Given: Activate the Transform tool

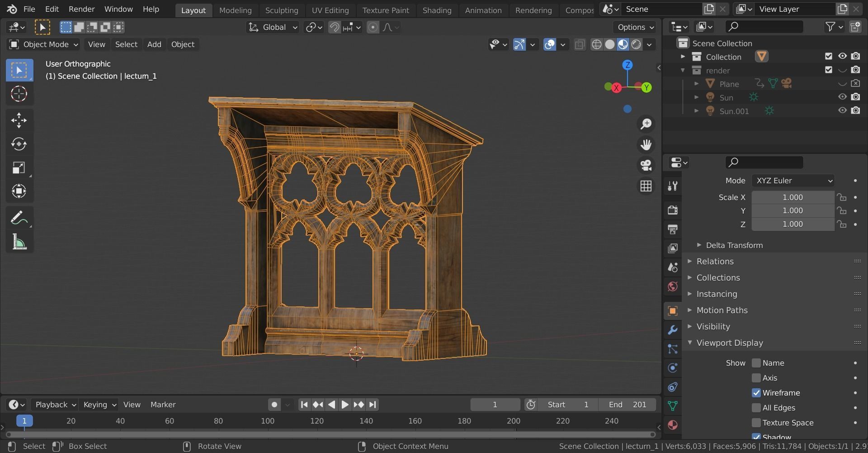Looking at the screenshot, I should [19, 191].
